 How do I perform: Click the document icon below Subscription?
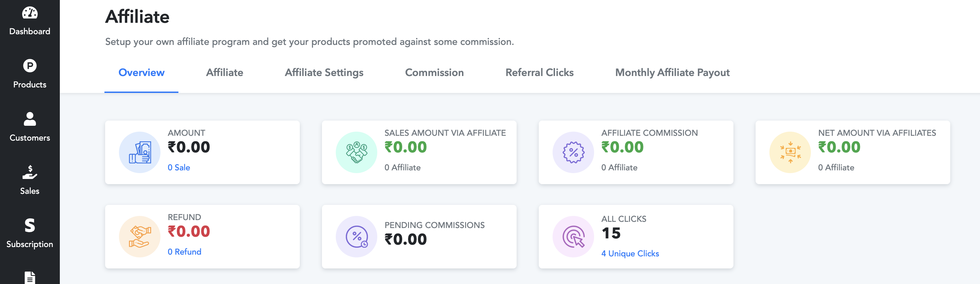[x=30, y=277]
